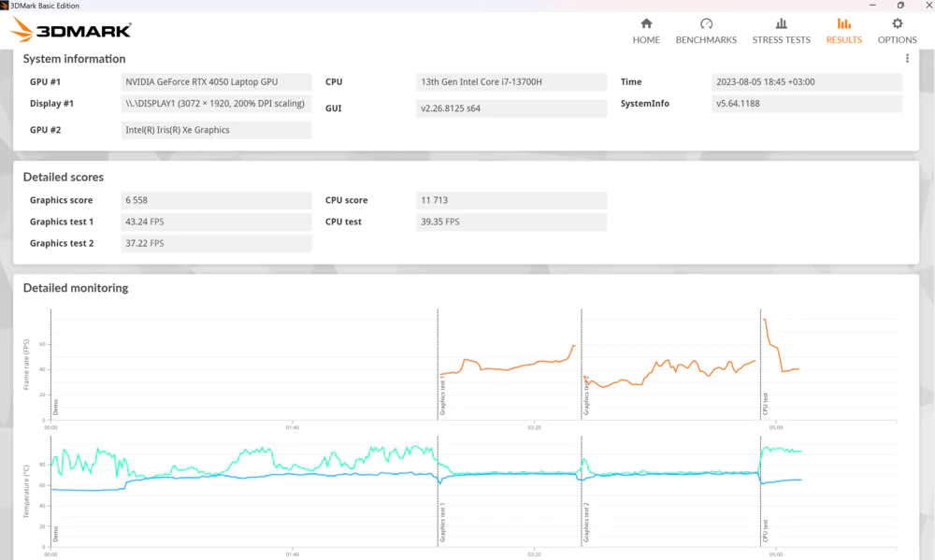Click the house icon in navigation
The width and height of the screenshot is (935, 560).
click(x=646, y=24)
